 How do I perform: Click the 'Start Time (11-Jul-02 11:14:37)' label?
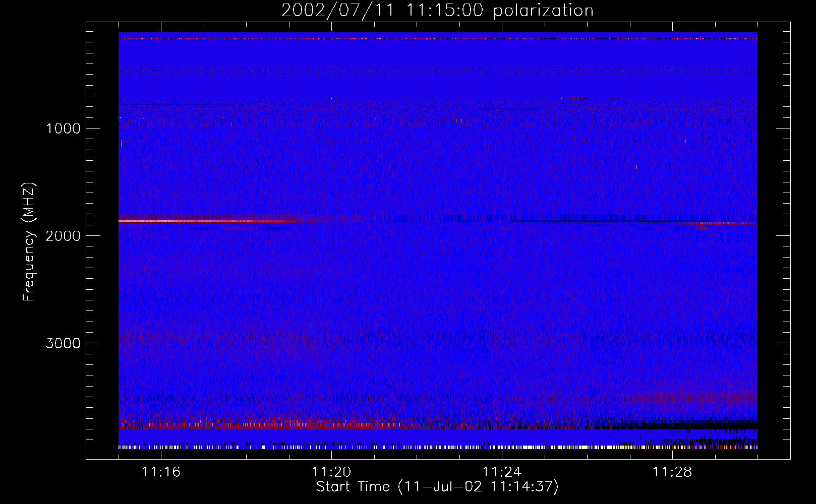tap(437, 487)
